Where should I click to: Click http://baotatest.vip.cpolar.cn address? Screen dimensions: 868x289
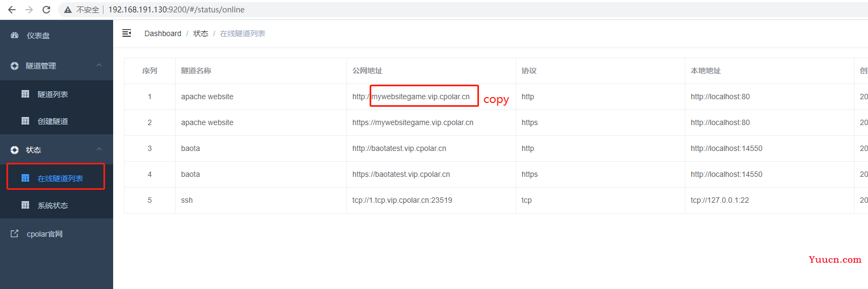pyautogui.click(x=399, y=148)
